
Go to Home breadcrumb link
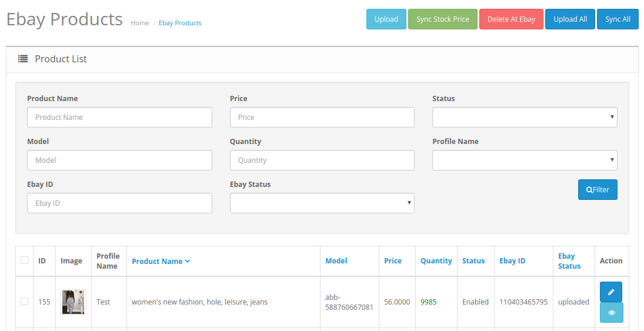(x=139, y=23)
